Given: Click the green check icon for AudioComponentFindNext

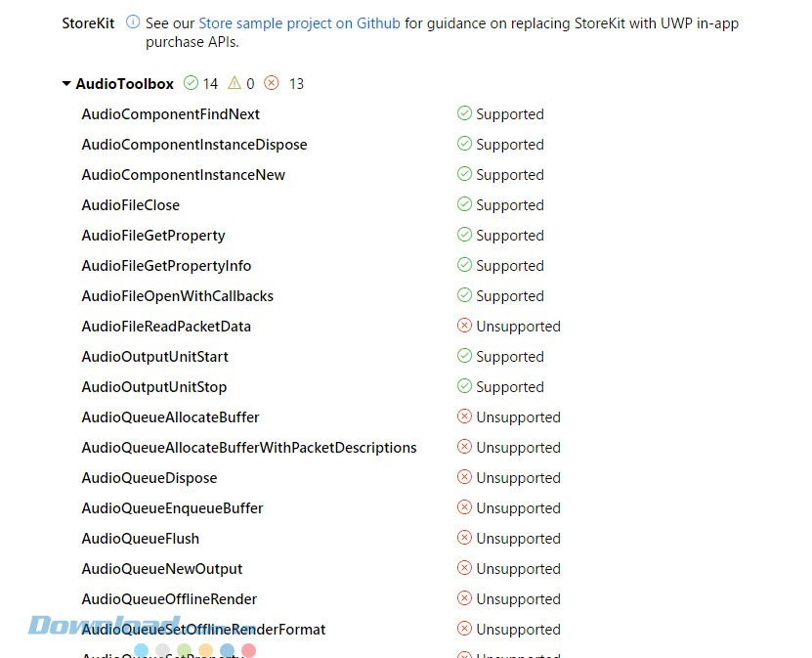Looking at the screenshot, I should [464, 113].
